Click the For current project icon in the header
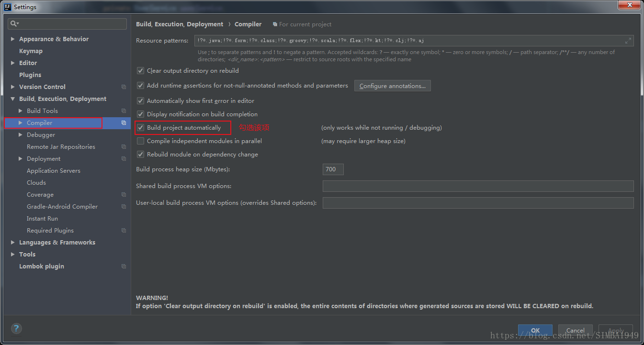644x345 pixels. coord(275,24)
